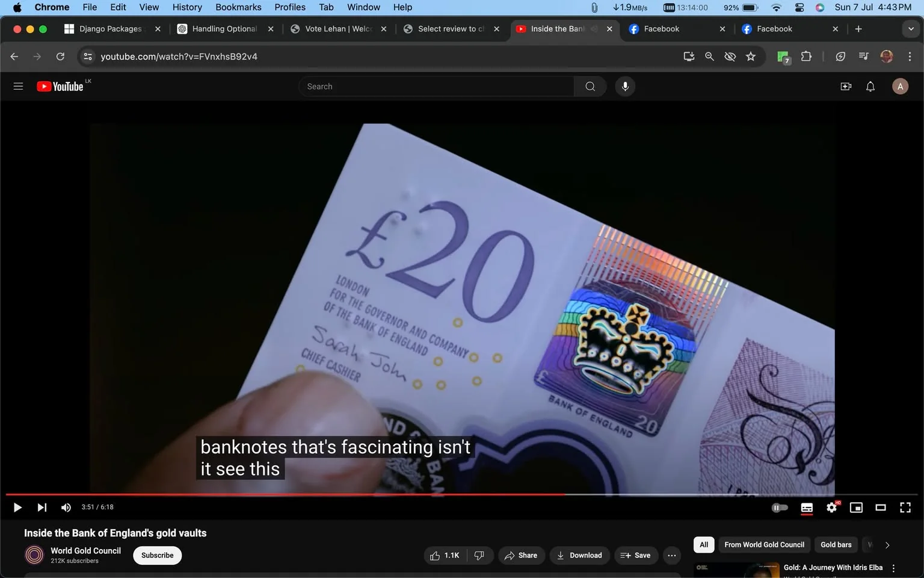Play the video

point(17,508)
